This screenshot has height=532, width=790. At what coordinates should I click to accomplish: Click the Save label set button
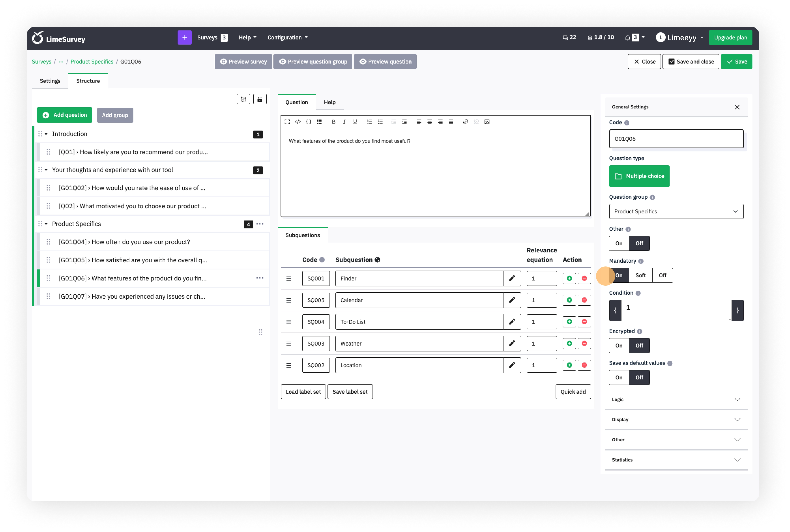(350, 391)
